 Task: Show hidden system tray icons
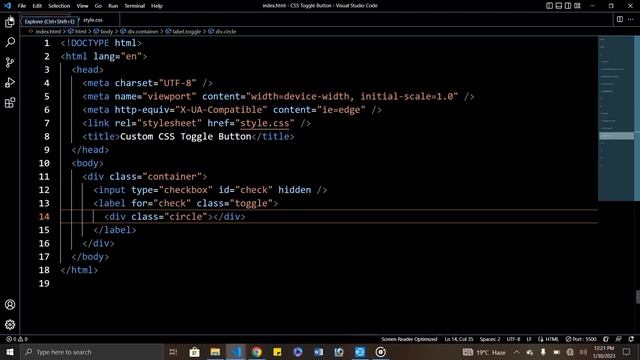click(517, 352)
